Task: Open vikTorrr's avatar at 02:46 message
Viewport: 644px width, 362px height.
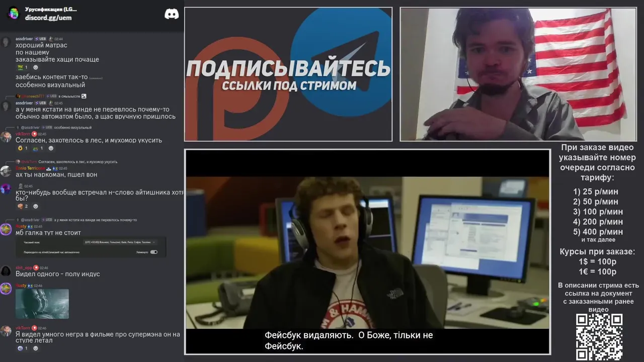Action: [6, 331]
